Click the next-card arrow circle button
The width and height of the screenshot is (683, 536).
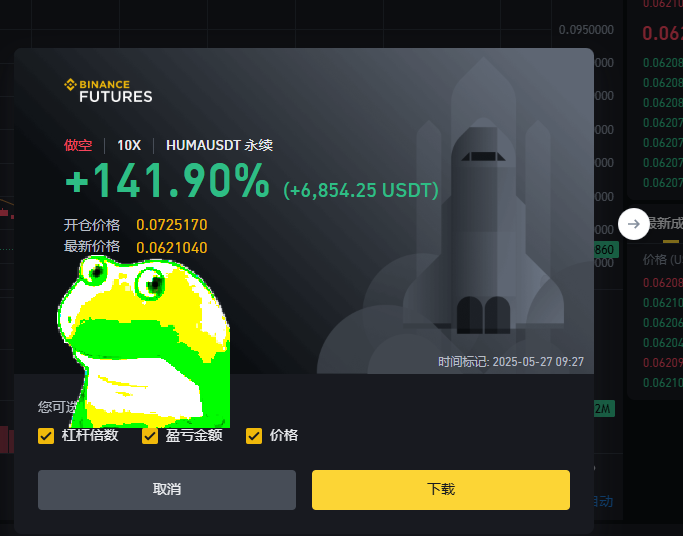click(633, 224)
